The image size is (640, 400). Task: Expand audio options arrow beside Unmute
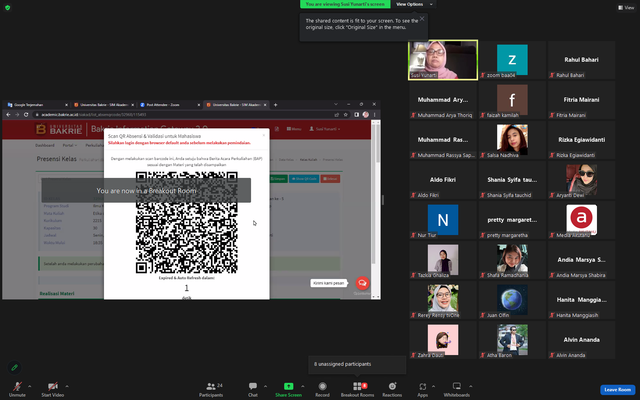pos(29,386)
